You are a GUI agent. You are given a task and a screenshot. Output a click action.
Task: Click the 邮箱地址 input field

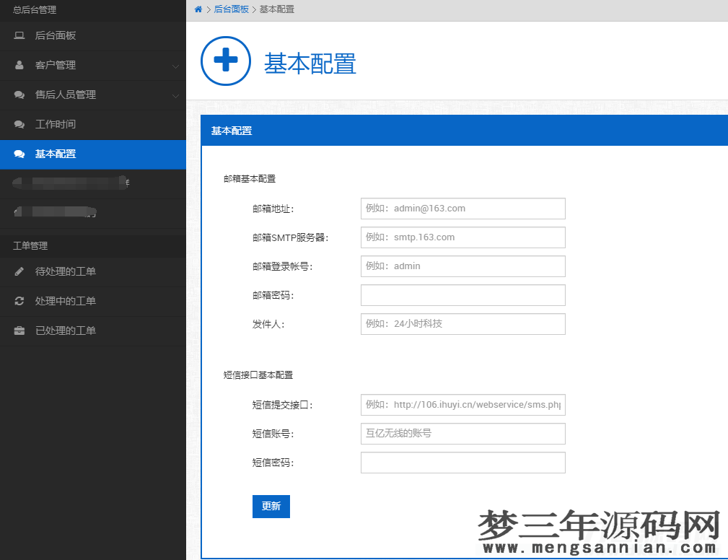[462, 209]
